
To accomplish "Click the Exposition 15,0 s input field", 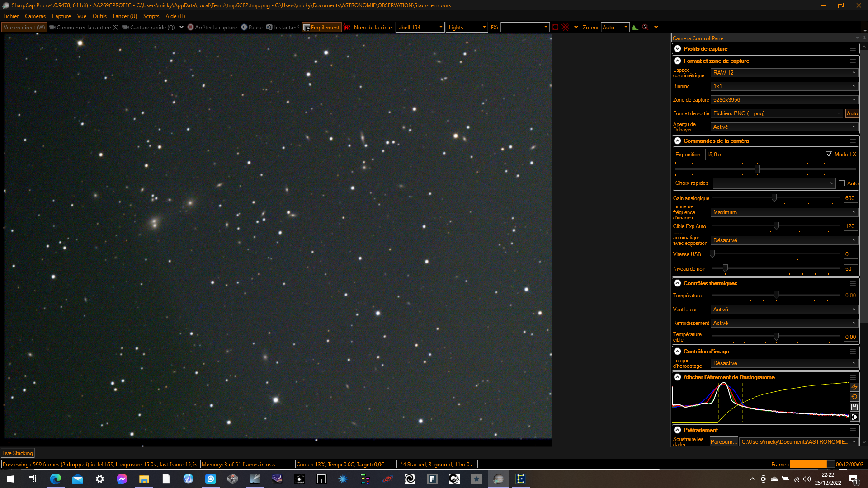I will coord(763,155).
